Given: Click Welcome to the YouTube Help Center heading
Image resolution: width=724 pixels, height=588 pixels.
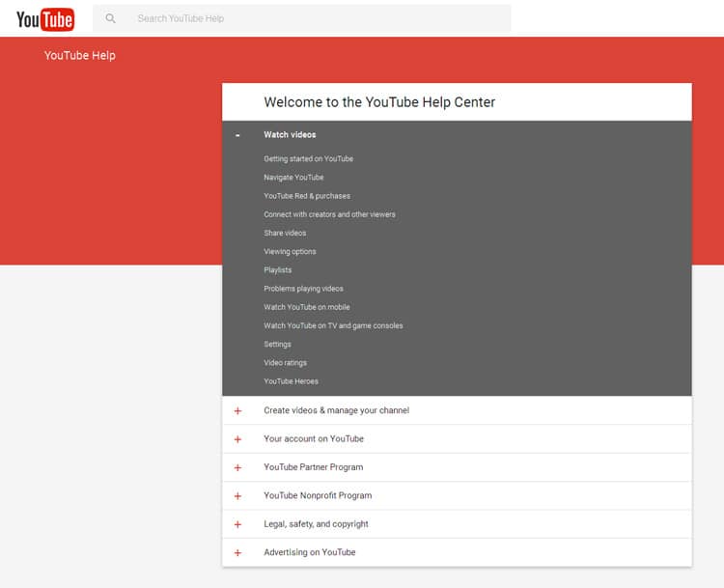Looking at the screenshot, I should [x=379, y=102].
